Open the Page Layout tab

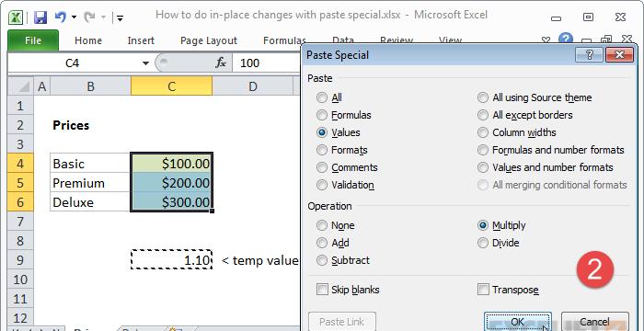209,40
